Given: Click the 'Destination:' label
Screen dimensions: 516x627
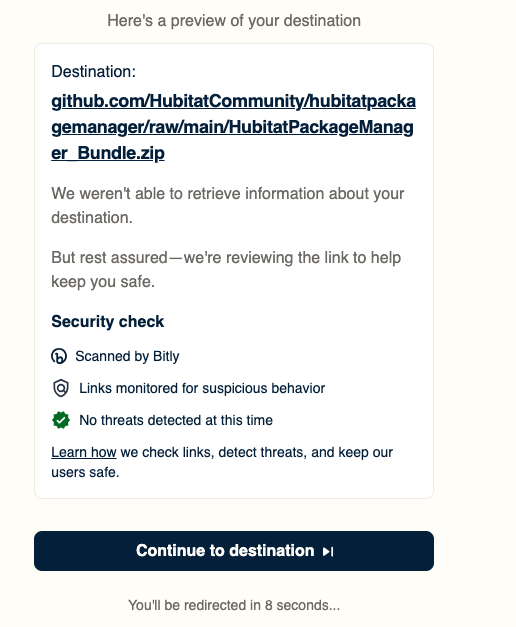Looking at the screenshot, I should tap(94, 72).
